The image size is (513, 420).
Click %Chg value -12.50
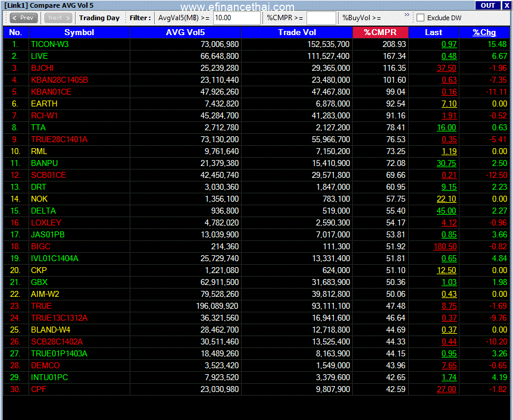pos(496,175)
